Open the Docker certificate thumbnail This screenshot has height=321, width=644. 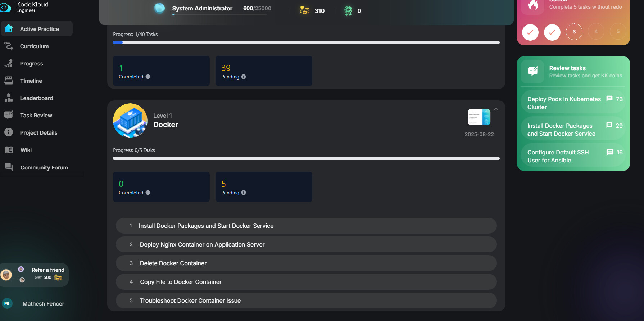pyautogui.click(x=479, y=117)
